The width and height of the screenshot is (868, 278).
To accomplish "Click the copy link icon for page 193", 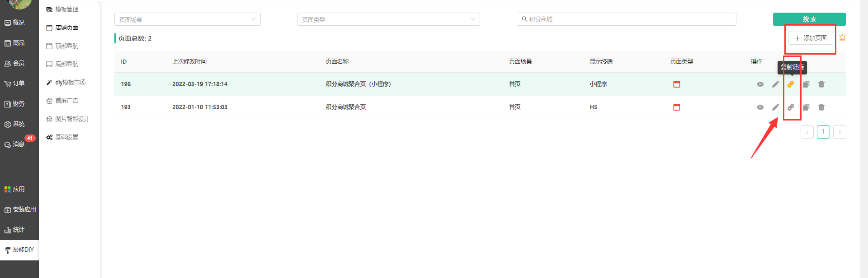I will (x=791, y=107).
